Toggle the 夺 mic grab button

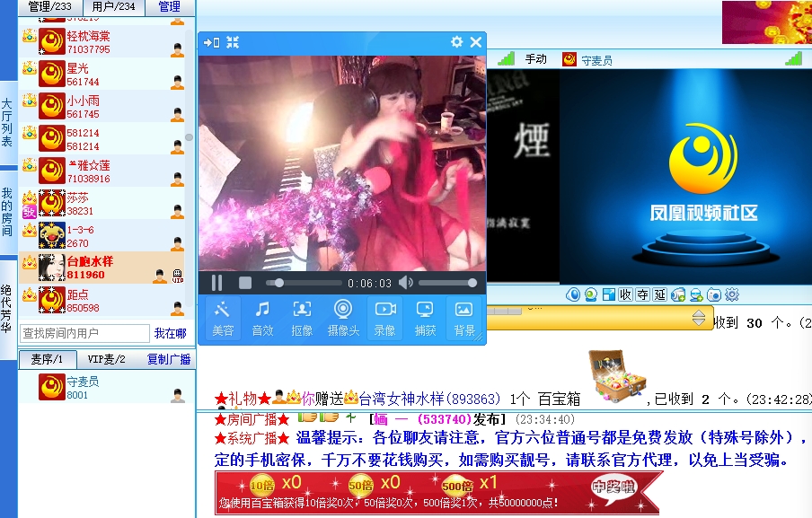pos(641,294)
